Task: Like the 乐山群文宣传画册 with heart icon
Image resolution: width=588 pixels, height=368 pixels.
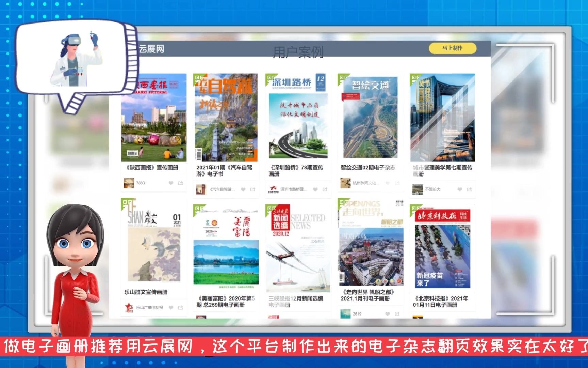Action: (171, 307)
